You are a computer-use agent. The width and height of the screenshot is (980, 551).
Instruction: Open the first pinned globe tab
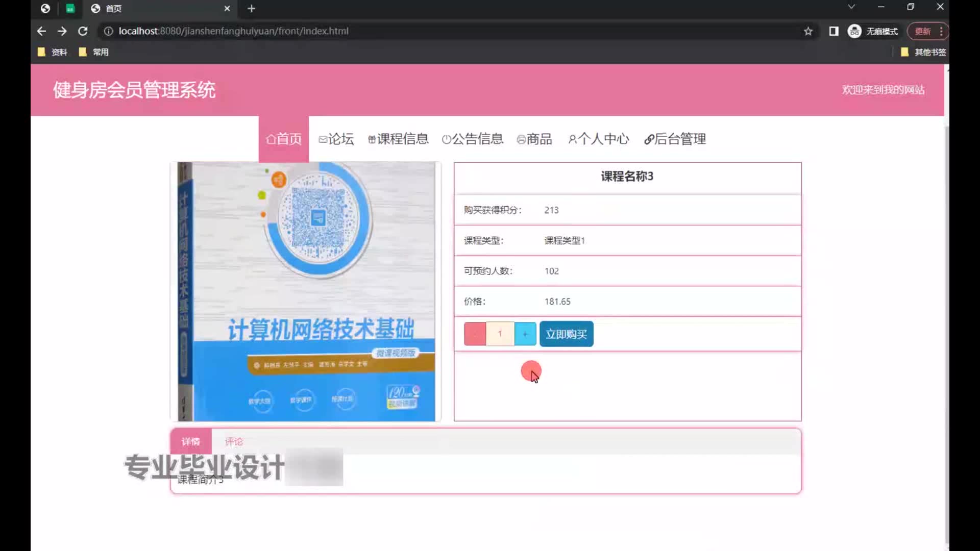tap(45, 9)
